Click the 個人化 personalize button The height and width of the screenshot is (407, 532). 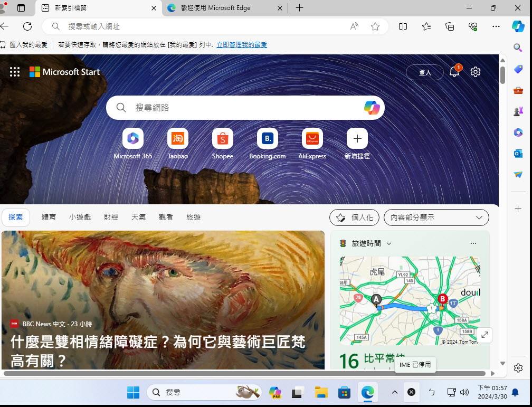pyautogui.click(x=354, y=217)
